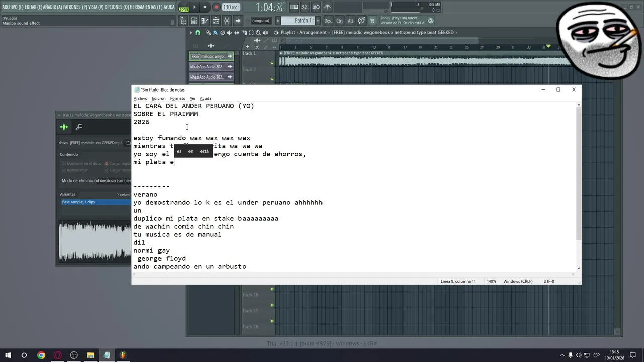
Task: Select the Delete tool in playlist toolbar
Action: 223,33
